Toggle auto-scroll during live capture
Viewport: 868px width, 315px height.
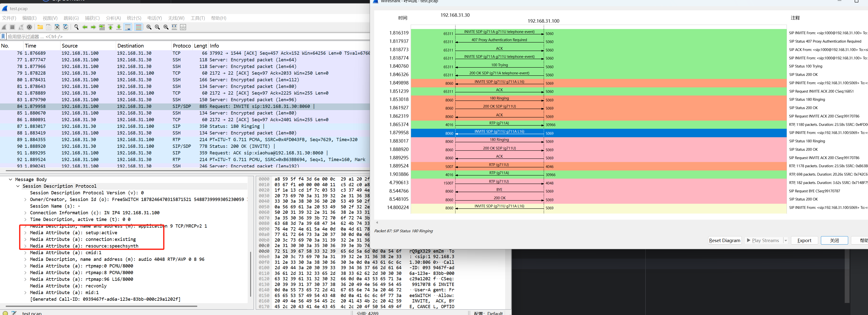(x=128, y=27)
